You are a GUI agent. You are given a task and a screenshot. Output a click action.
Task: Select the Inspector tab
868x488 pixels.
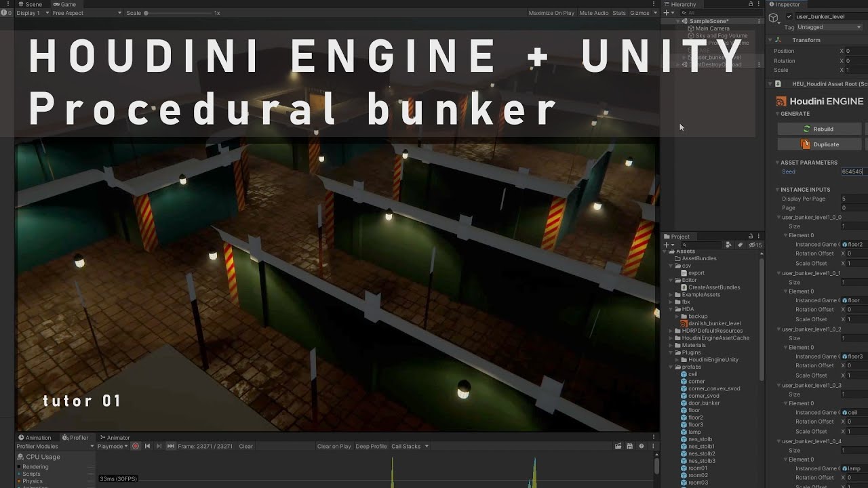785,4
